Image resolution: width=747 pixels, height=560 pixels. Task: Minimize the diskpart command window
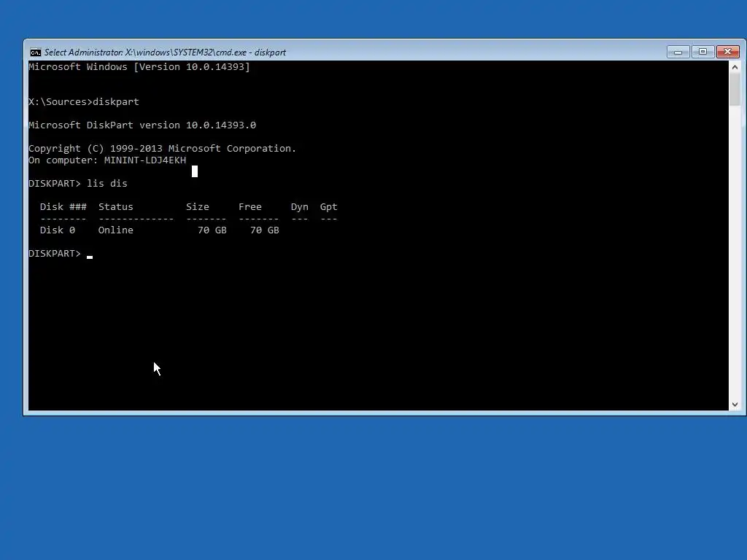click(678, 52)
